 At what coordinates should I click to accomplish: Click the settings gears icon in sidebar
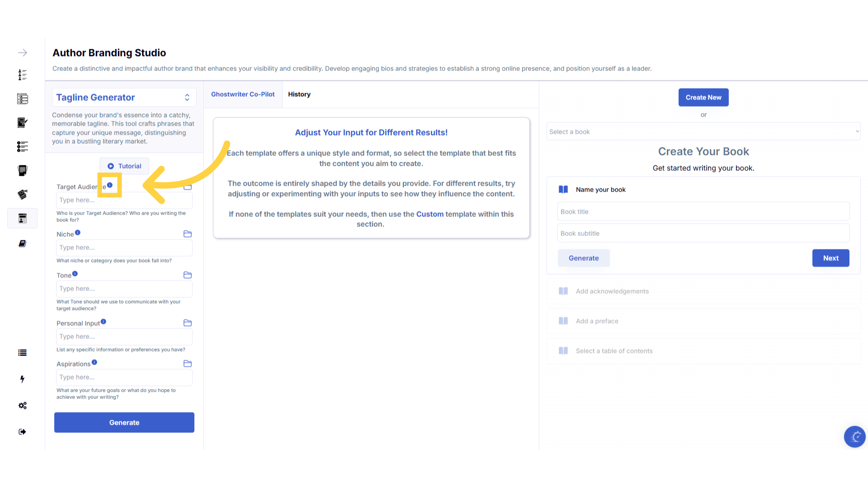[23, 405]
